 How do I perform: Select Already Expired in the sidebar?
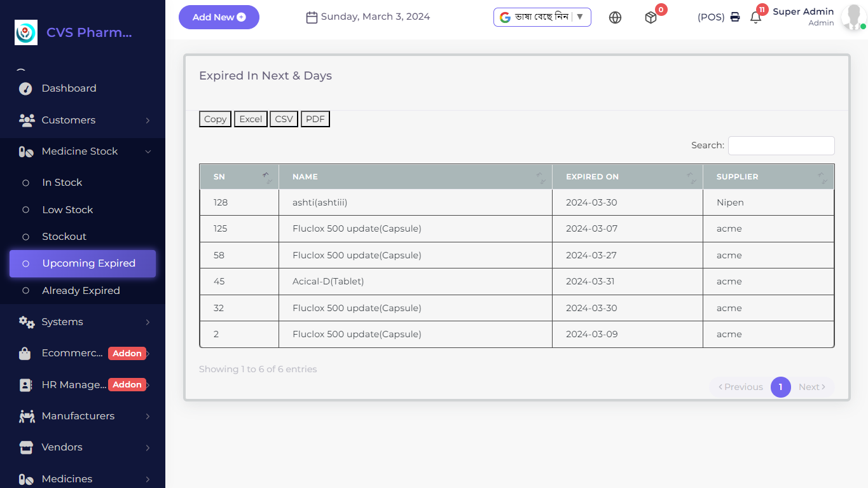81,290
